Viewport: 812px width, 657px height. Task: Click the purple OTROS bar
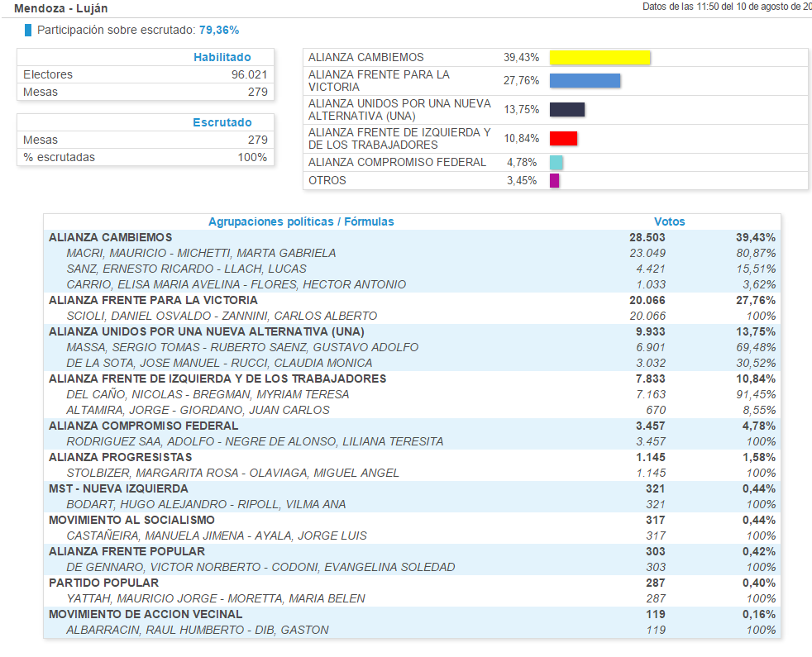tap(555, 181)
